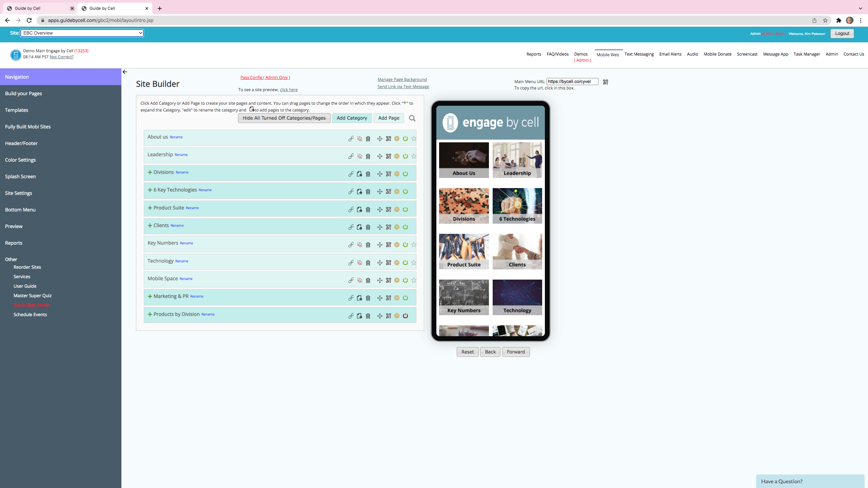Screen dimensions: 868x488
Task: Expand the 6 Key Technologies category
Action: click(x=150, y=190)
